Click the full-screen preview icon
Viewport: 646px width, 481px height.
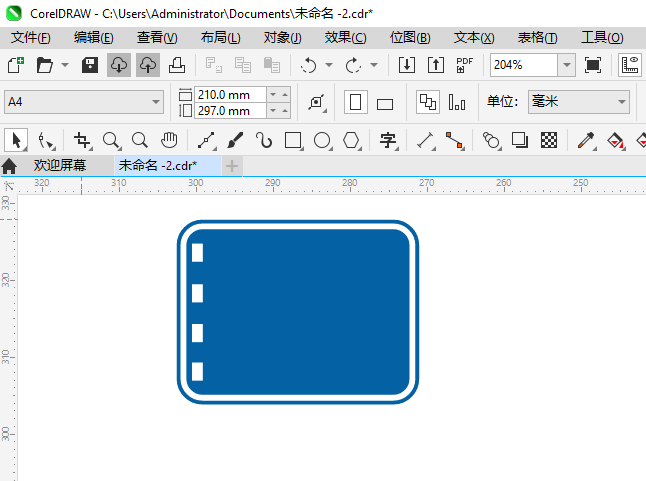click(x=592, y=65)
